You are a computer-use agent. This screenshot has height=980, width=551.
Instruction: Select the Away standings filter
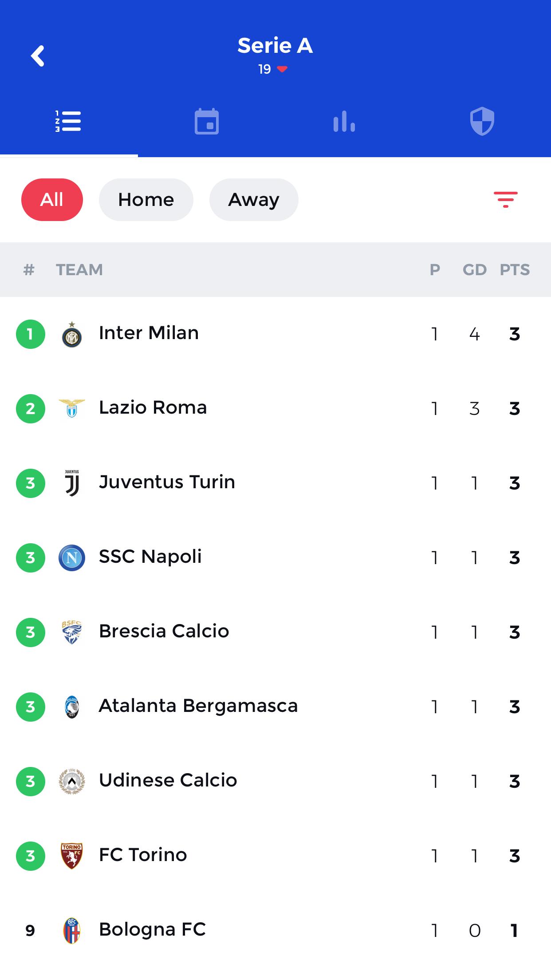pos(254,200)
